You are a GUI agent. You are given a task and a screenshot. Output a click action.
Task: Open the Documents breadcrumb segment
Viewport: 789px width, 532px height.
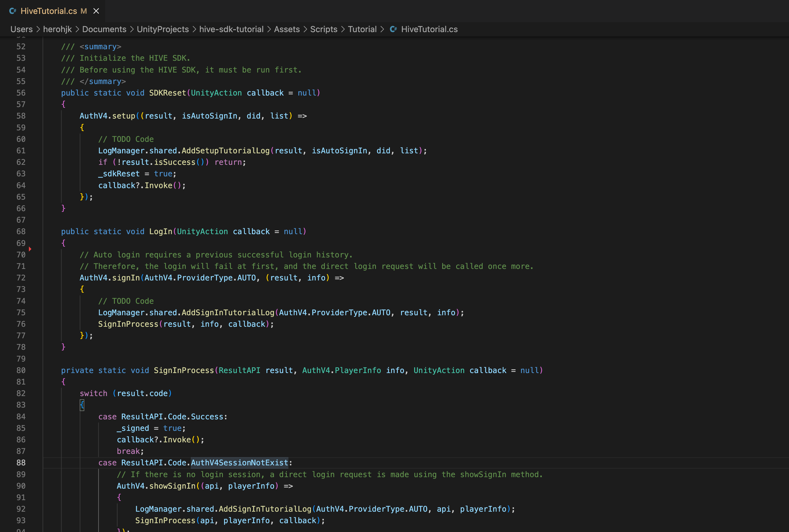coord(104,29)
